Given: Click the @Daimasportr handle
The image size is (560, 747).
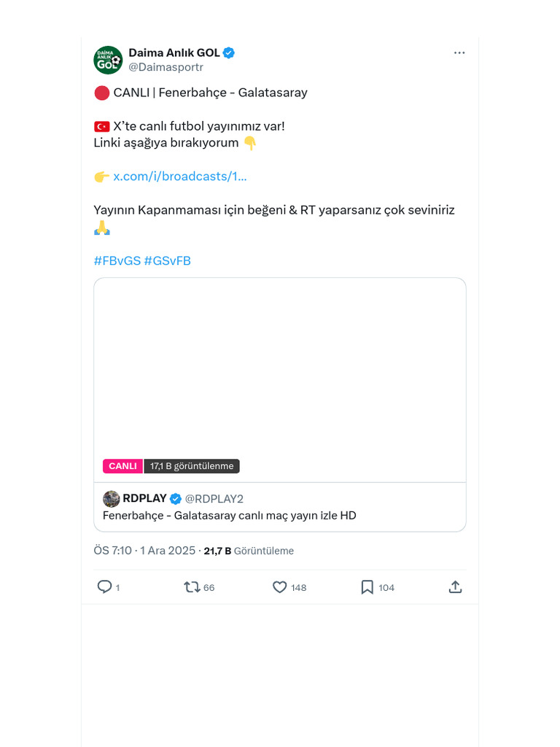Looking at the screenshot, I should click(166, 67).
